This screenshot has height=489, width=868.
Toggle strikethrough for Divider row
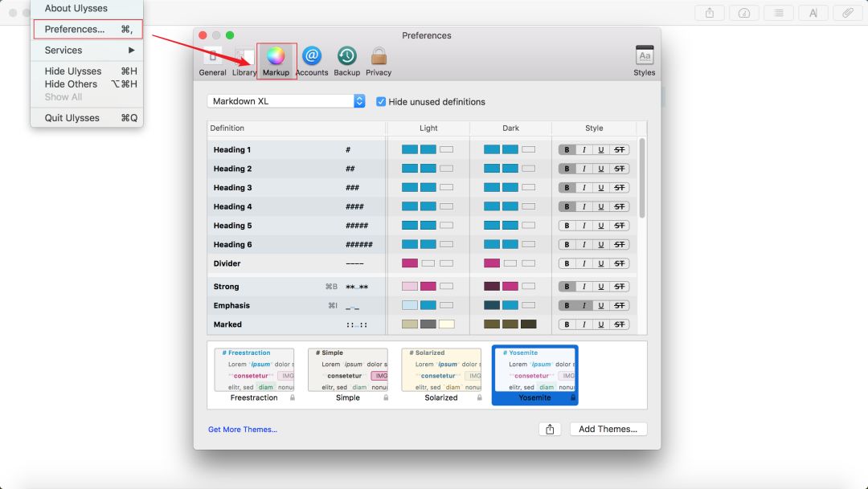point(620,263)
